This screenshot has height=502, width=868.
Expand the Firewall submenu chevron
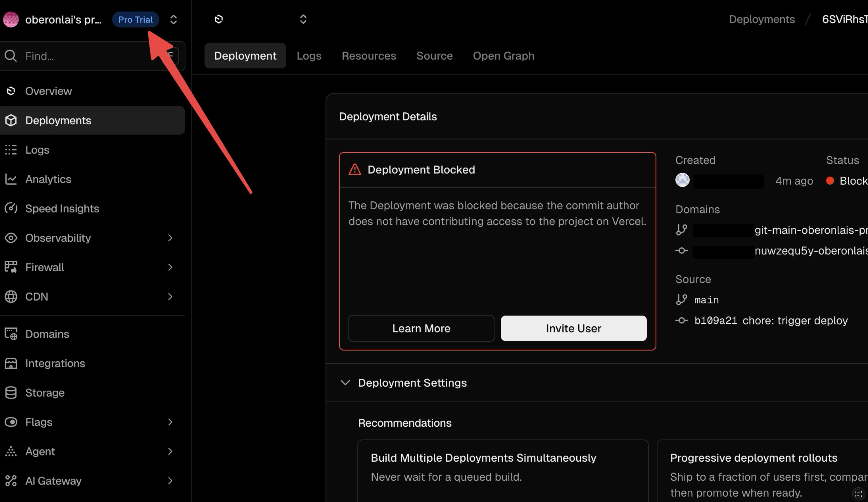click(x=170, y=267)
